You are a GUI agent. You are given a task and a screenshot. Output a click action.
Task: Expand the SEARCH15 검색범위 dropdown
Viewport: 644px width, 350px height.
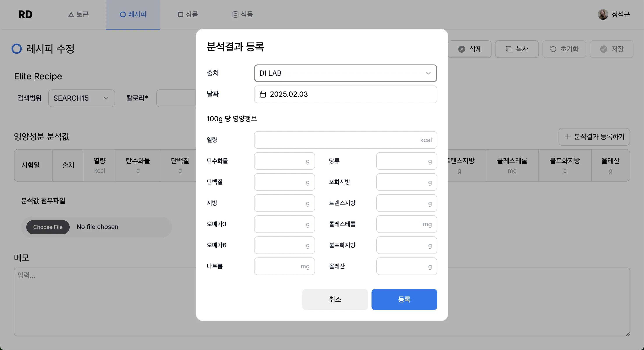[x=81, y=98]
